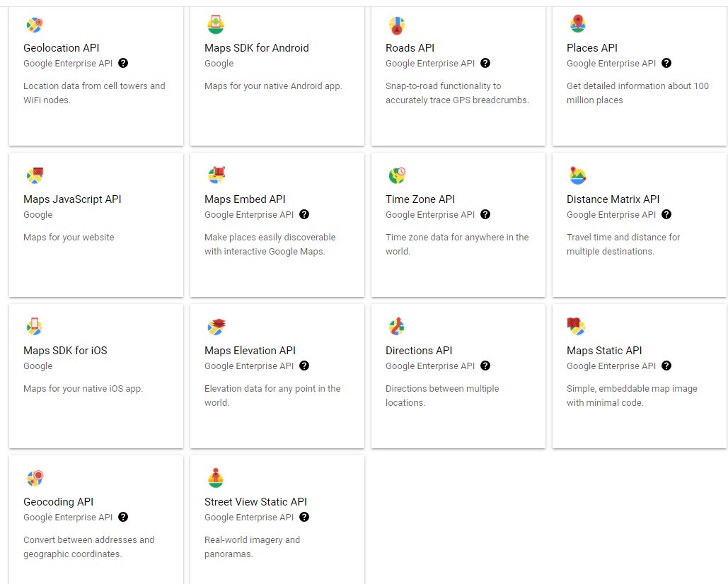
Task: Click help icon under Maps Embed API
Action: coord(304,214)
